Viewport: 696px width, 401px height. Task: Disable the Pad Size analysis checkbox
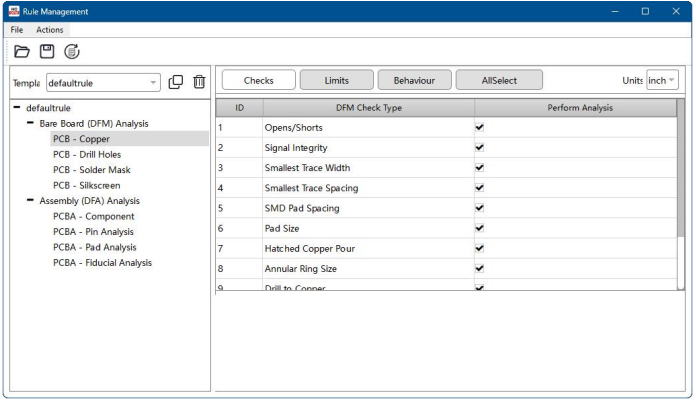click(480, 228)
